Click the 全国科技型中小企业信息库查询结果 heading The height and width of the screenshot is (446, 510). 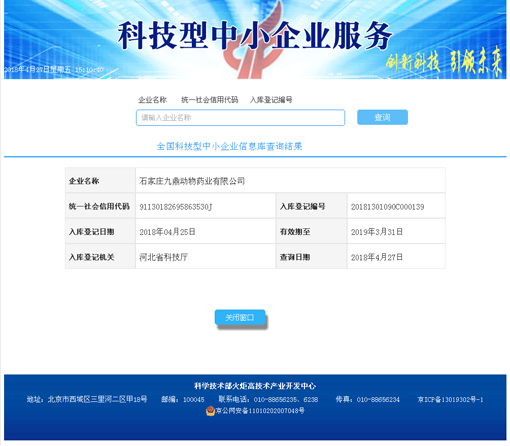(x=229, y=146)
